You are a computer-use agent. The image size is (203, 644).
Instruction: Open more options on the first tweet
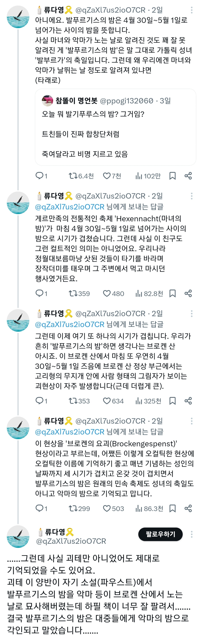pos(192,10)
